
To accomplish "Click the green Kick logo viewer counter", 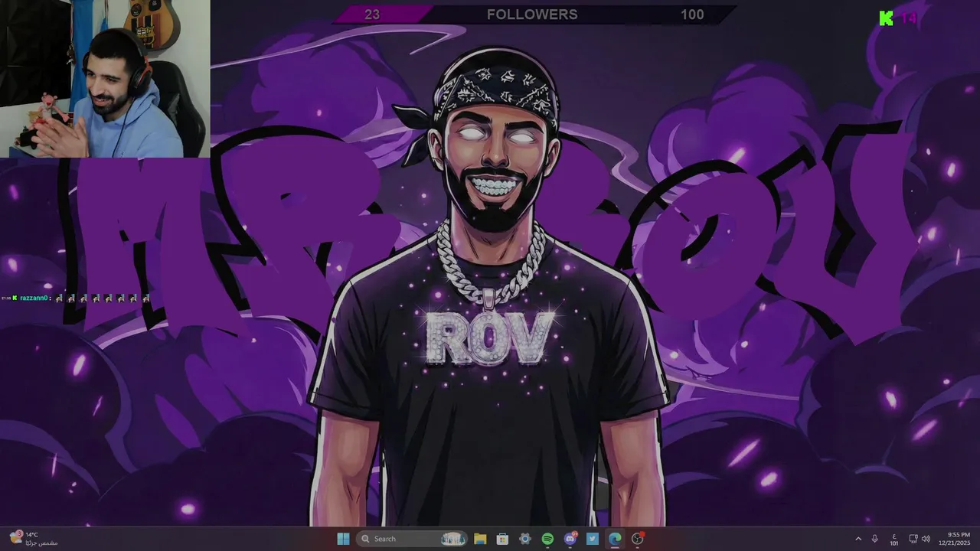I will point(897,18).
